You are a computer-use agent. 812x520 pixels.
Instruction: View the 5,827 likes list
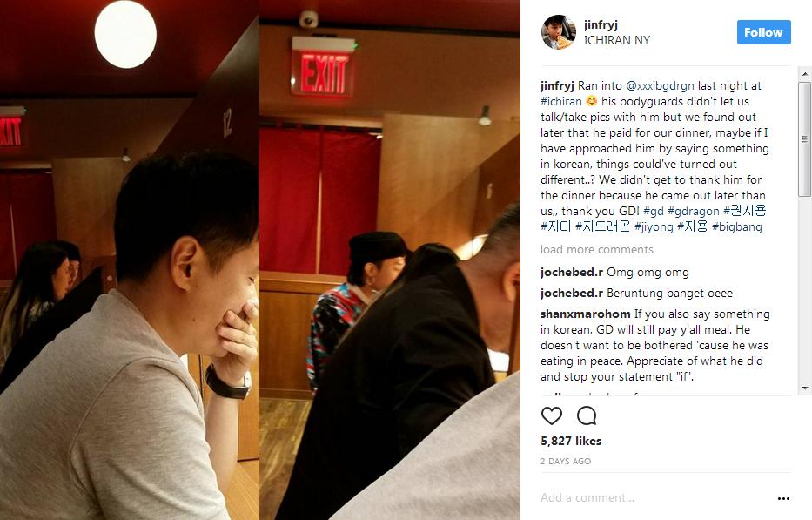pos(571,441)
